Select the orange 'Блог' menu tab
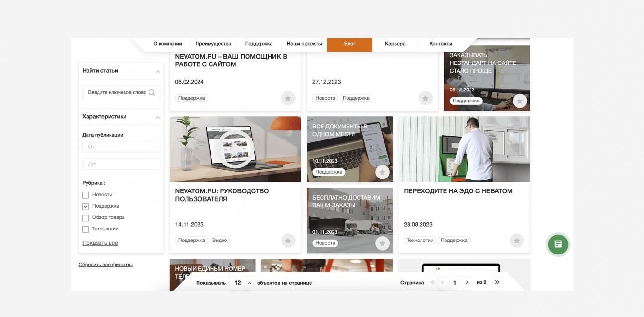The width and height of the screenshot is (644, 317). pyautogui.click(x=349, y=44)
